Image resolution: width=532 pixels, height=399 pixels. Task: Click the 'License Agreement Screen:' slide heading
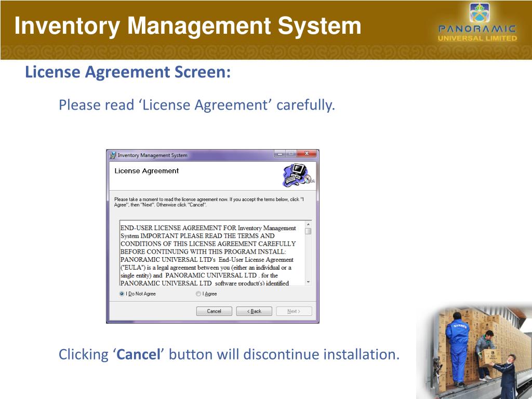(x=128, y=72)
